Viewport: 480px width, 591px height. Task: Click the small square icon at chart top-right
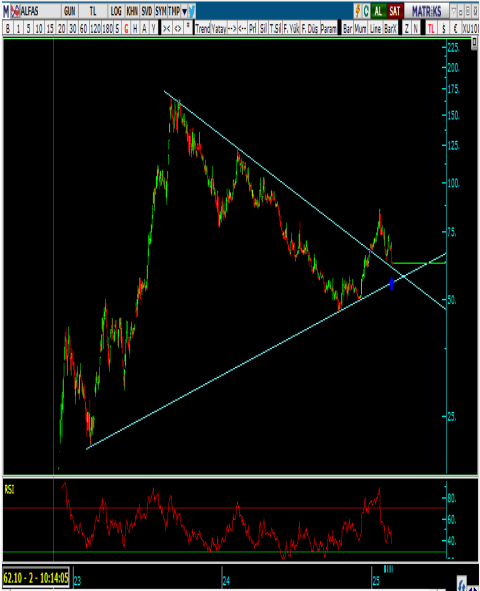click(474, 43)
